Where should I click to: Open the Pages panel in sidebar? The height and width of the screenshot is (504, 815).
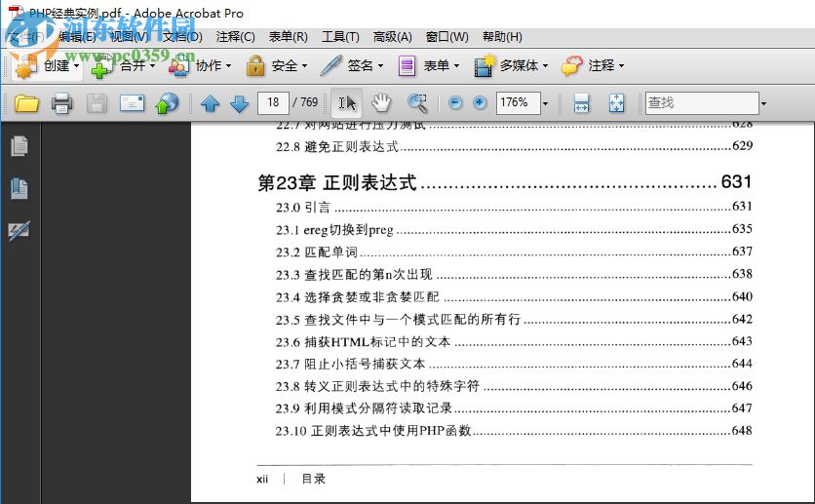19,146
